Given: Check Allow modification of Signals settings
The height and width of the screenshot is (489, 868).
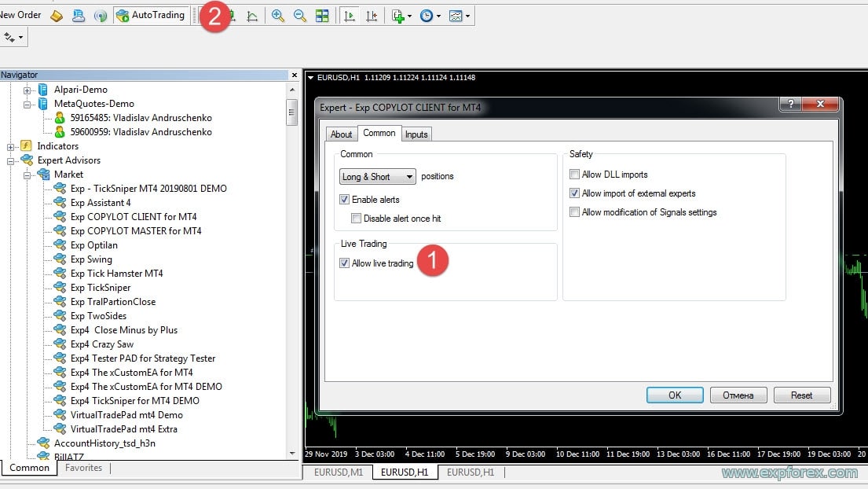Looking at the screenshot, I should (574, 212).
